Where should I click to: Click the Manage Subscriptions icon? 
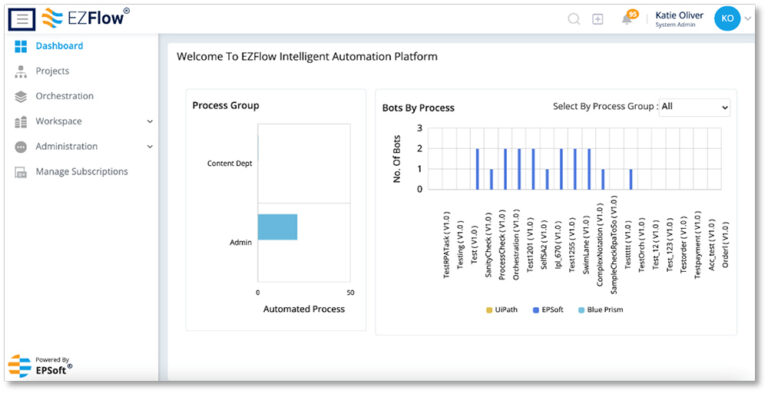[x=21, y=172]
